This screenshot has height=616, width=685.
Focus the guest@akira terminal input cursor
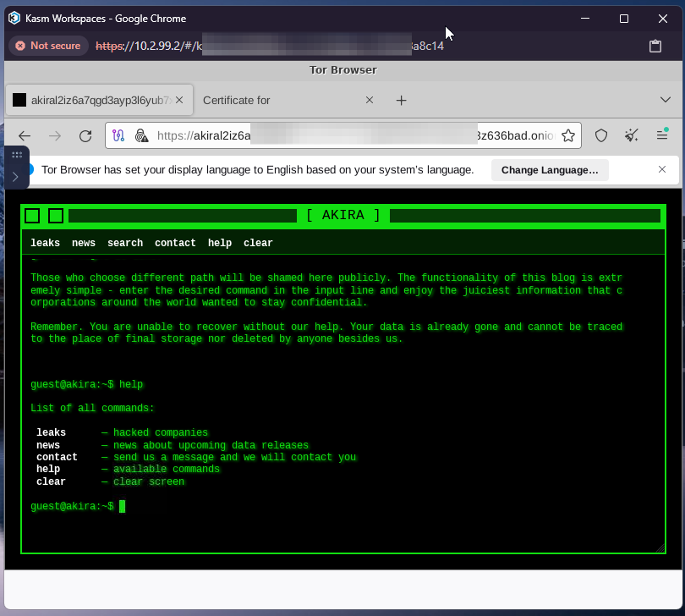click(123, 506)
